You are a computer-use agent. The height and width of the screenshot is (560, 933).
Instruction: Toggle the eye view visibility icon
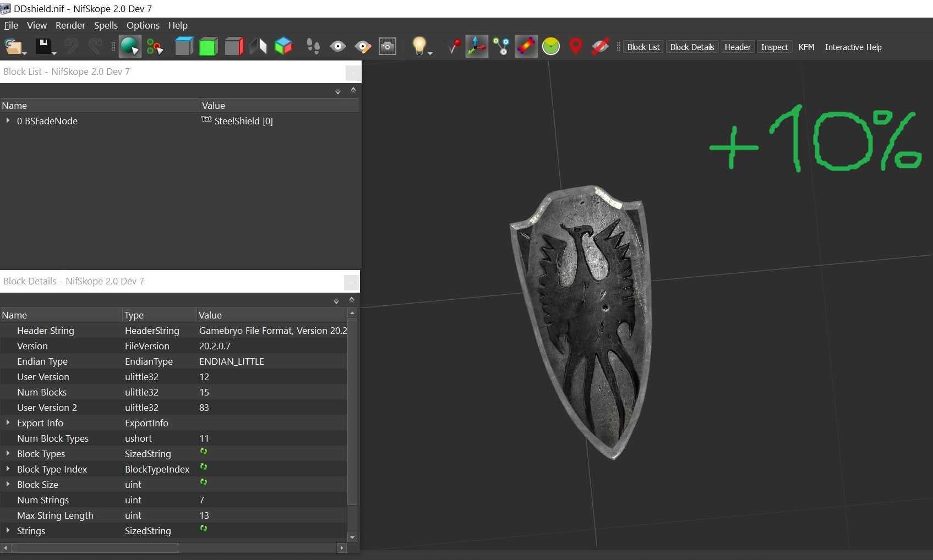coord(338,47)
